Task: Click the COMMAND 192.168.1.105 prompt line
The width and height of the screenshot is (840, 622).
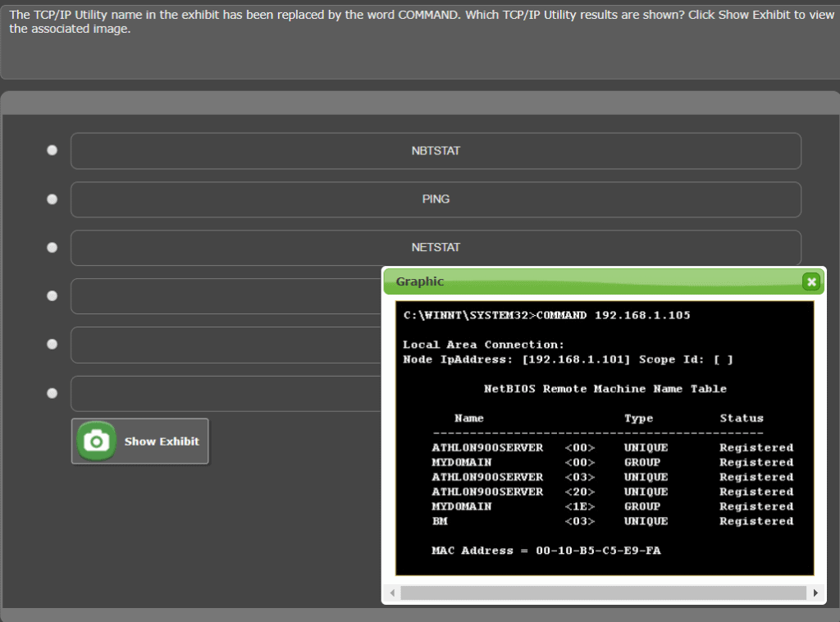Action: point(546,315)
